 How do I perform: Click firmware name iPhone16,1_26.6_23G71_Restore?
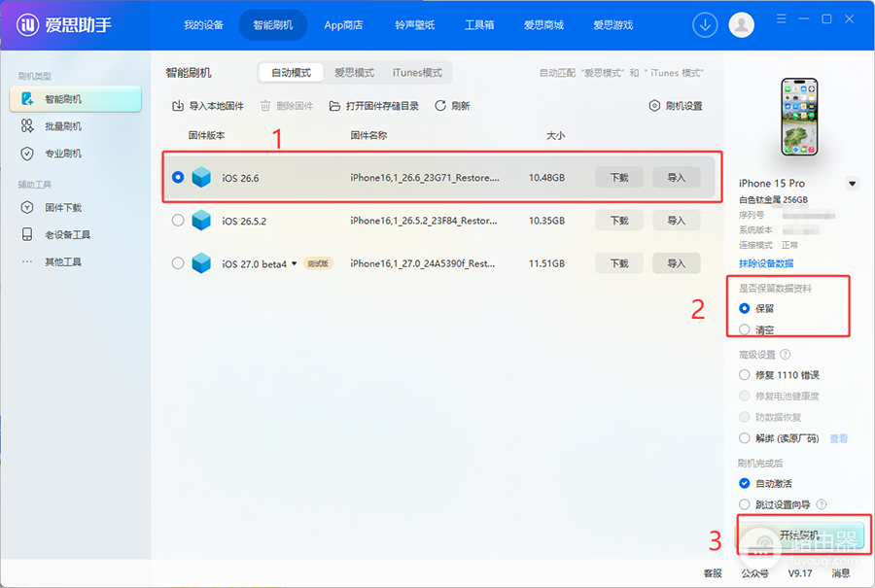[425, 178]
